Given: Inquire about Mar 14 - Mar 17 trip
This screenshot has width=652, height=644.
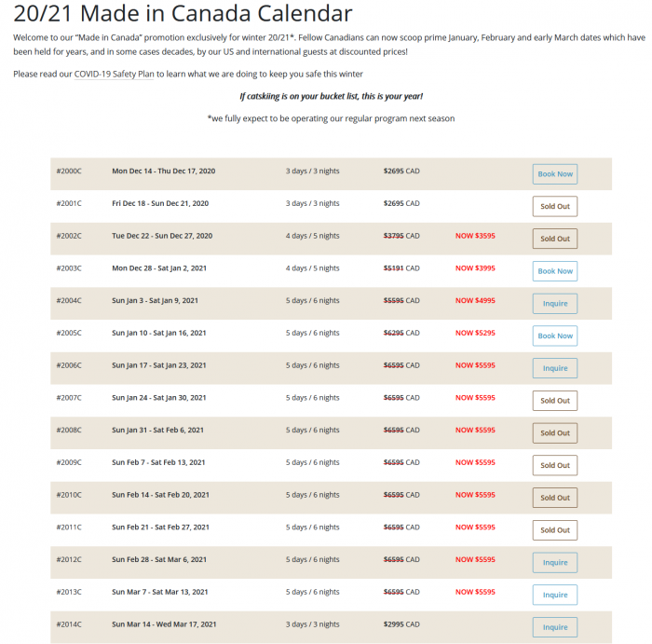Looking at the screenshot, I should coord(555,627).
